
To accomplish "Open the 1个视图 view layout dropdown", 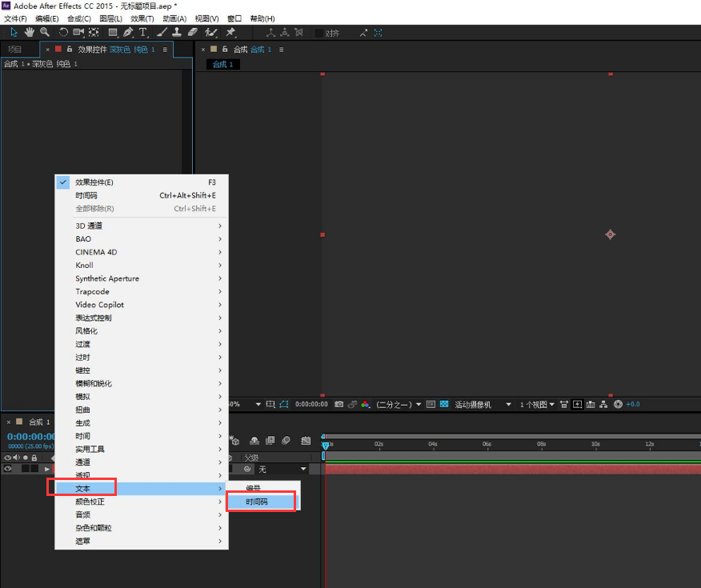I will 537,404.
